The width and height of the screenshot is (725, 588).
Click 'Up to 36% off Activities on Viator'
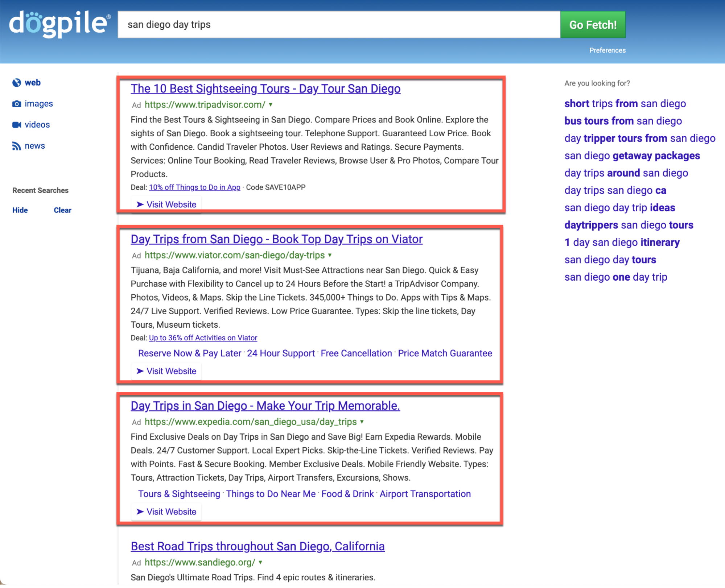click(x=202, y=338)
